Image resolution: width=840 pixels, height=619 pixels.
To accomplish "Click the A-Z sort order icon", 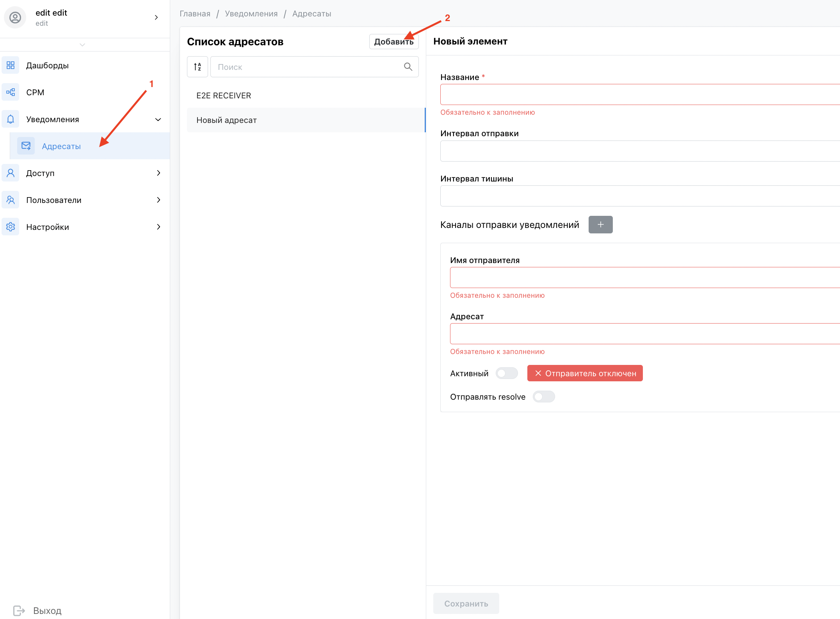I will (x=198, y=67).
